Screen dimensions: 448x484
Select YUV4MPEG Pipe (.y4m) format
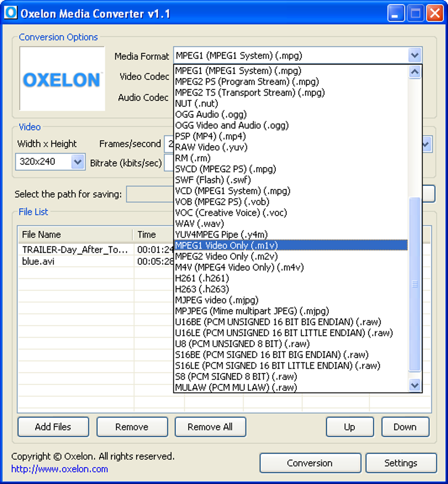click(291, 235)
